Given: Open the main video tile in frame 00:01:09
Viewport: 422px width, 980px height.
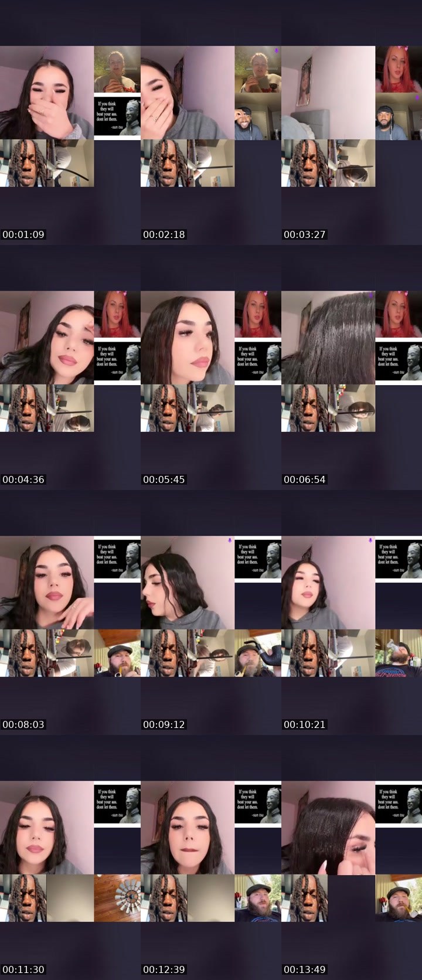Looking at the screenshot, I should [x=47, y=93].
